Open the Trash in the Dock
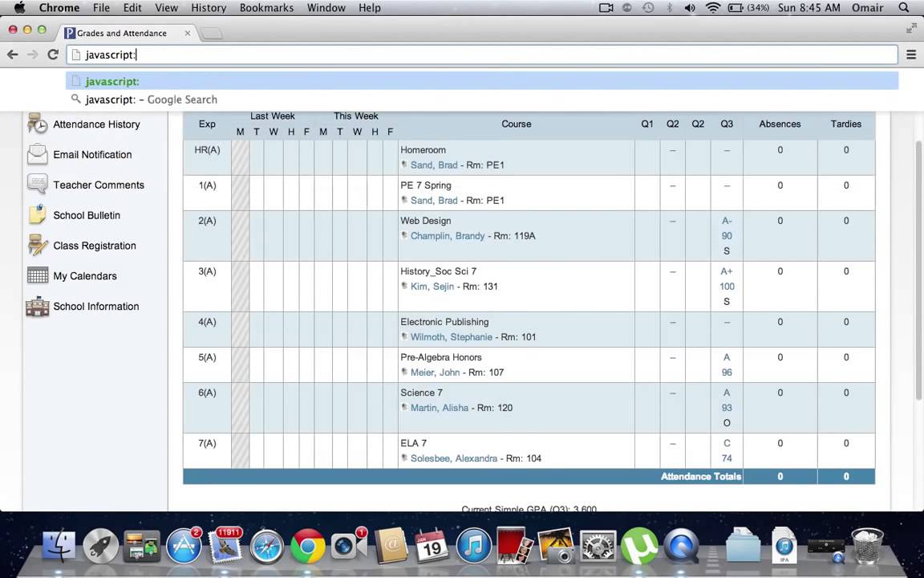 [x=867, y=546]
